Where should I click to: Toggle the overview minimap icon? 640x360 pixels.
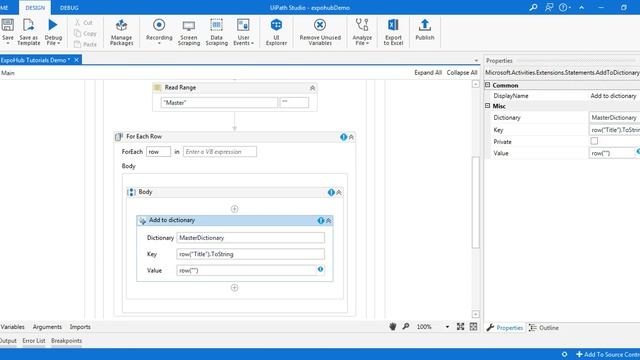[473, 327]
